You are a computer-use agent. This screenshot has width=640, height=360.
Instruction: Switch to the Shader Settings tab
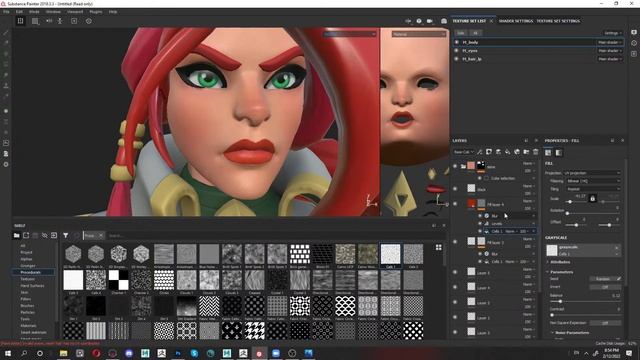click(x=516, y=21)
